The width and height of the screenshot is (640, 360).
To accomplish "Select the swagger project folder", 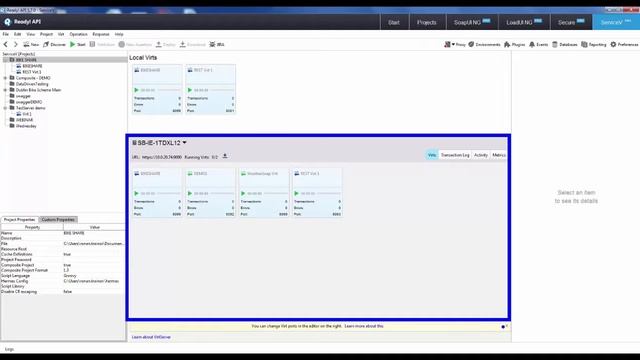I will [x=23, y=96].
